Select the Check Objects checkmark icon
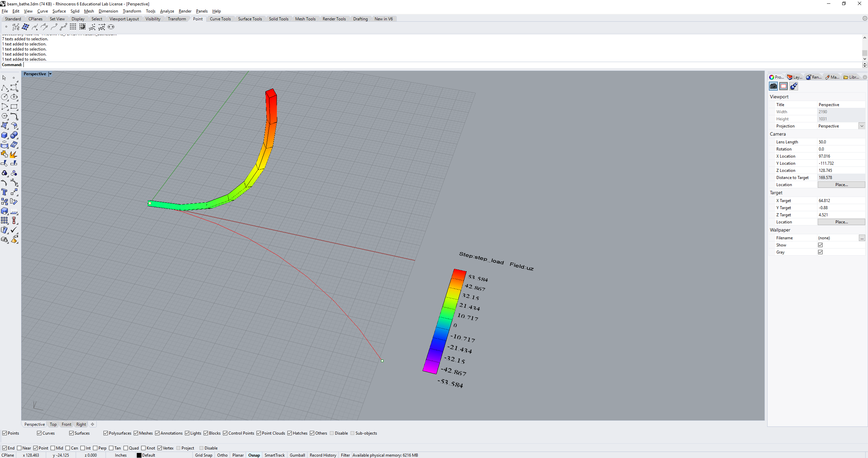Image resolution: width=868 pixels, height=458 pixels. click(x=14, y=230)
